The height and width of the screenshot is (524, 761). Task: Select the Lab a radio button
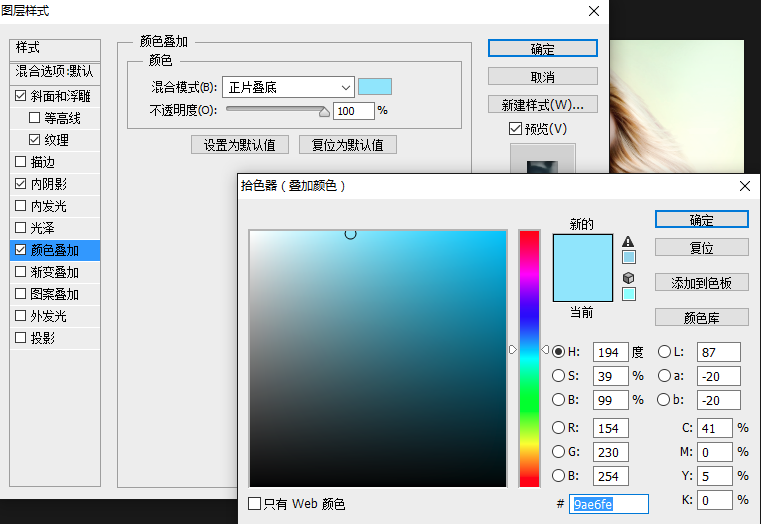coord(664,376)
